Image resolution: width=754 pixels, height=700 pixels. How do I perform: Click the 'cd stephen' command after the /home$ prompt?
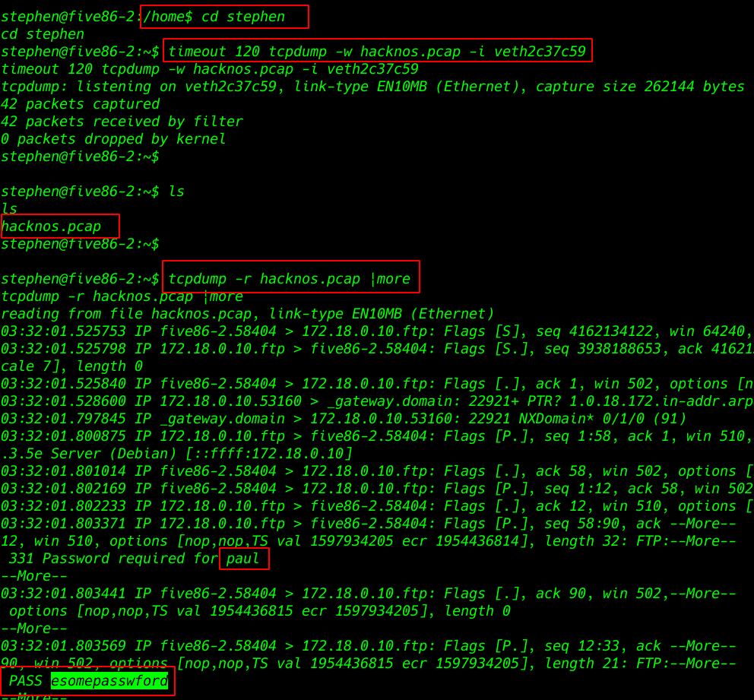242,17
